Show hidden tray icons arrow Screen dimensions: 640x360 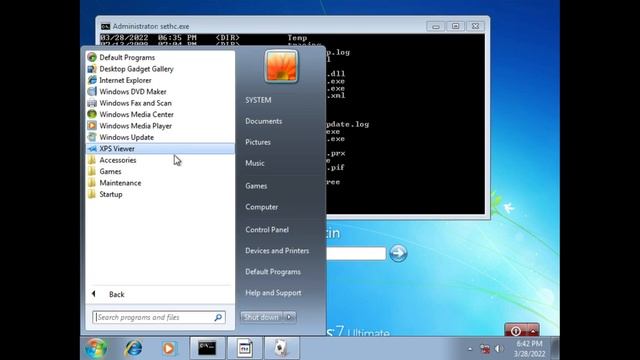coord(470,349)
